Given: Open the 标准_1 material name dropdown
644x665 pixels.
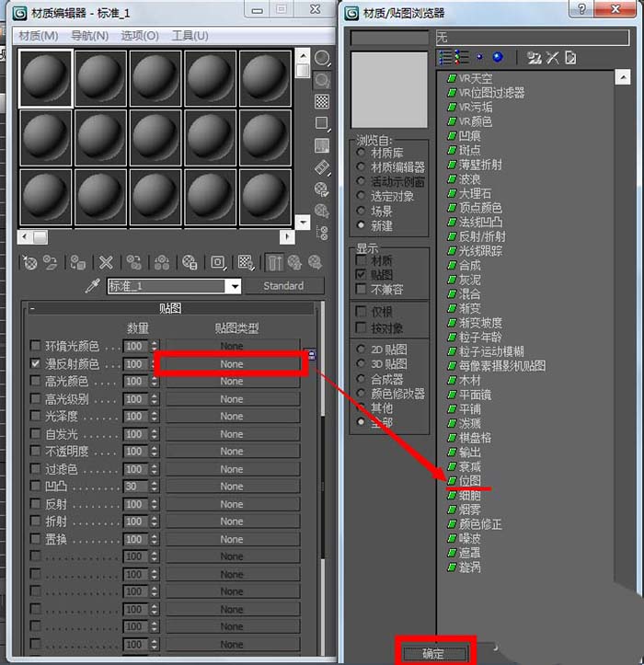Looking at the screenshot, I should pyautogui.click(x=235, y=286).
